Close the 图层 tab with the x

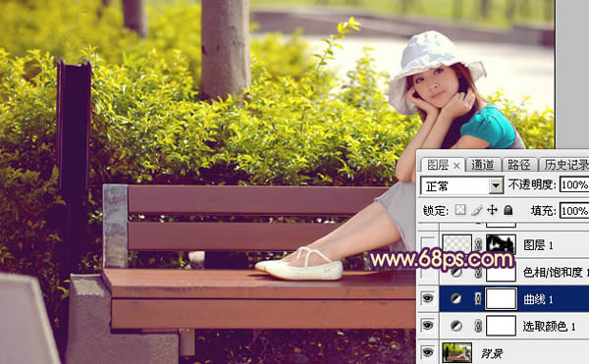(x=456, y=166)
